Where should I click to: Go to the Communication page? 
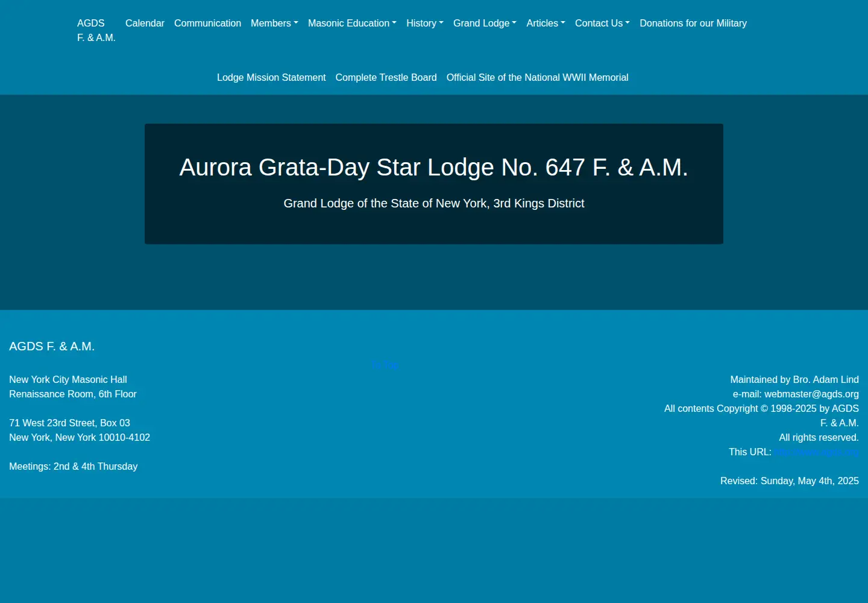point(207,23)
